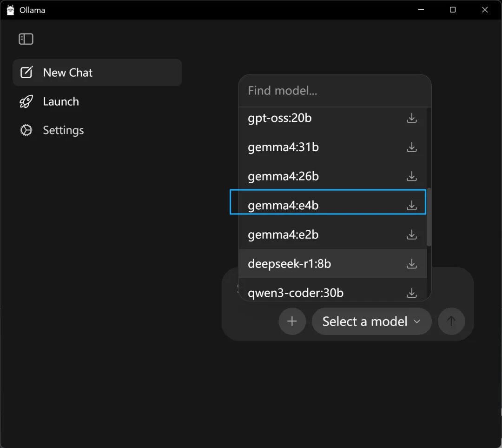The width and height of the screenshot is (502, 448).
Task: Click the model list scrollbar thumb
Action: [429, 217]
